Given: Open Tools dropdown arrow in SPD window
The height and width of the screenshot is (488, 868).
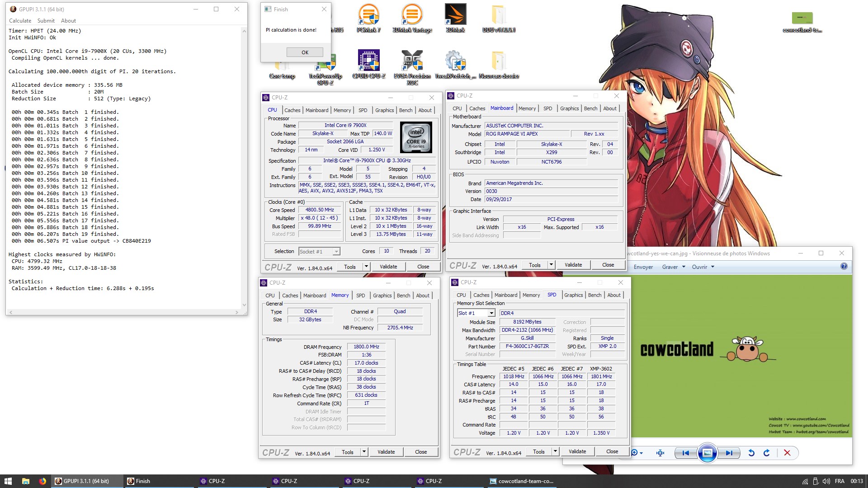Looking at the screenshot, I should (x=555, y=451).
